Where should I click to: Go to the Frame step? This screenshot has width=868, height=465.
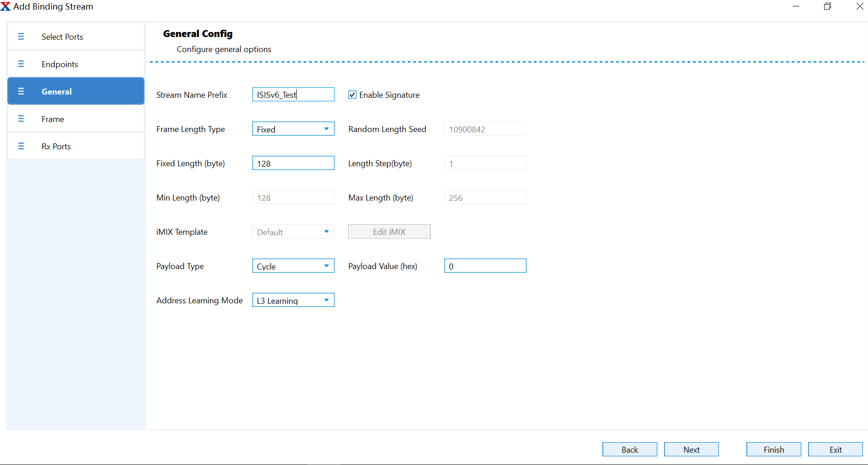(x=76, y=119)
